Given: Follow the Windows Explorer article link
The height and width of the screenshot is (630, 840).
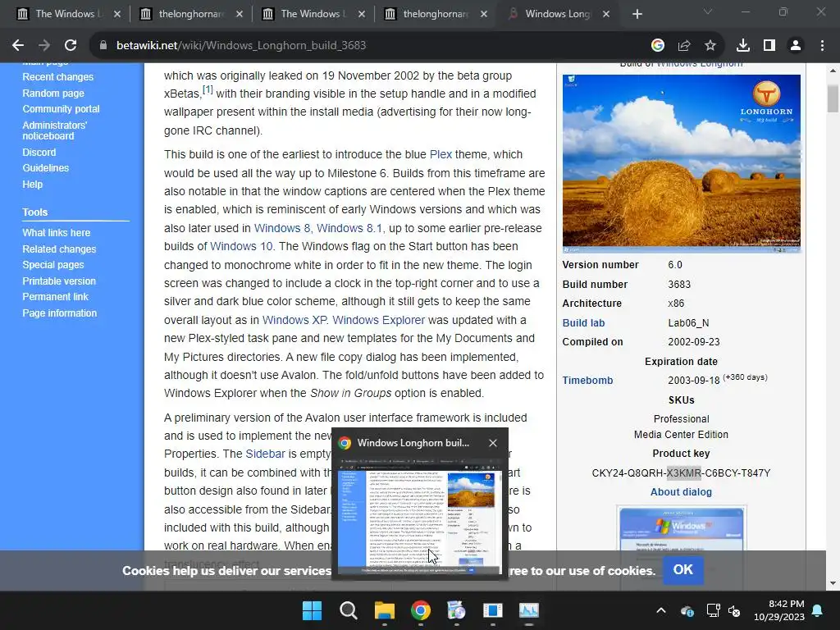Looking at the screenshot, I should click(x=378, y=320).
